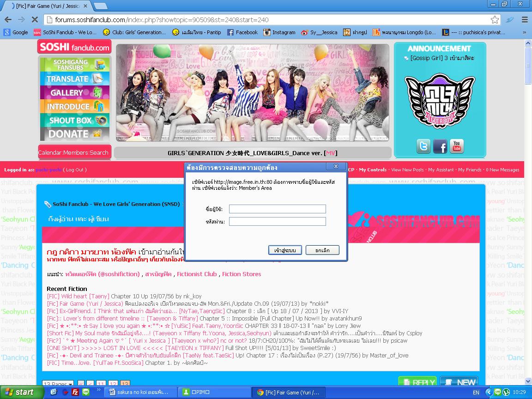Open My Friends link

coord(470,169)
